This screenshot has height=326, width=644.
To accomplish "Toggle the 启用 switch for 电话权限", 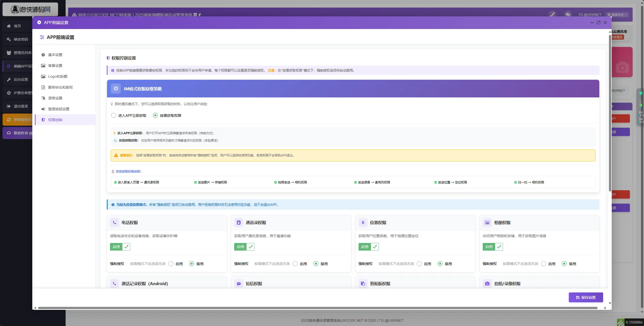I will pyautogui.click(x=120, y=247).
